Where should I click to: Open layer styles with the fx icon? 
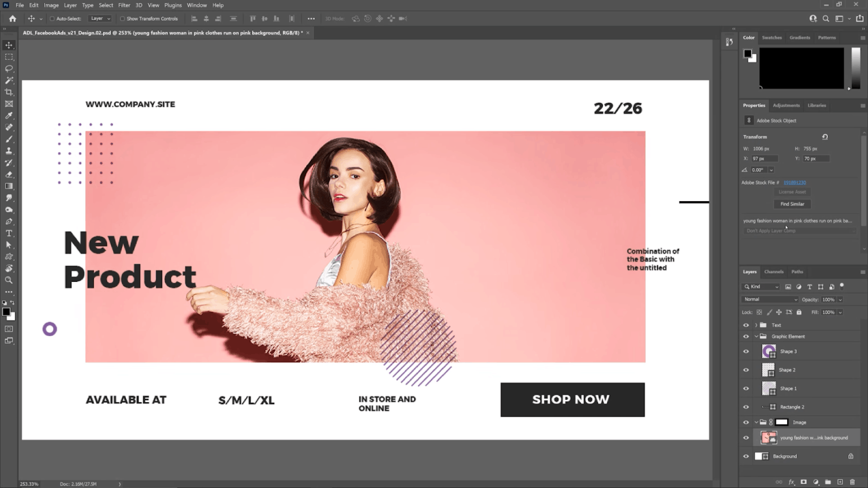pos(791,482)
